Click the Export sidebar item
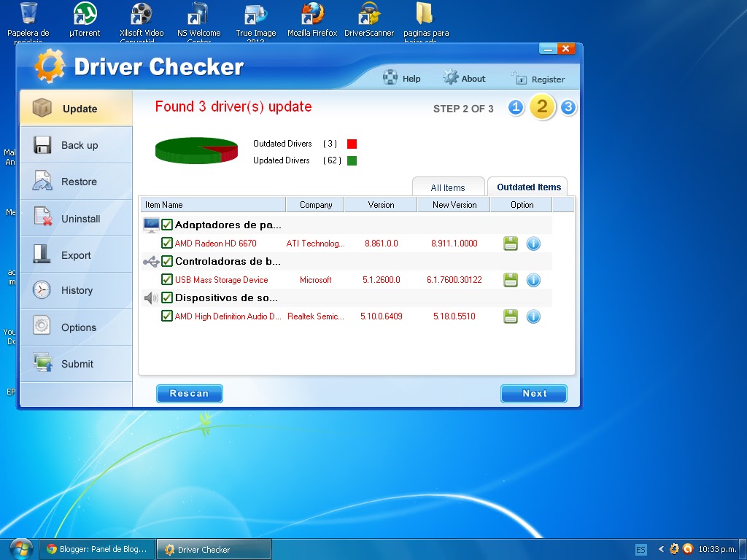 76,255
